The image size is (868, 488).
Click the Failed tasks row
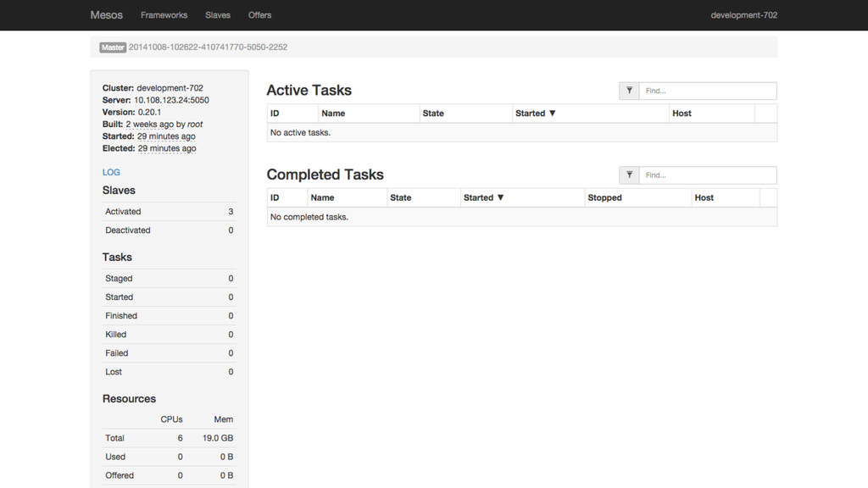pyautogui.click(x=169, y=353)
